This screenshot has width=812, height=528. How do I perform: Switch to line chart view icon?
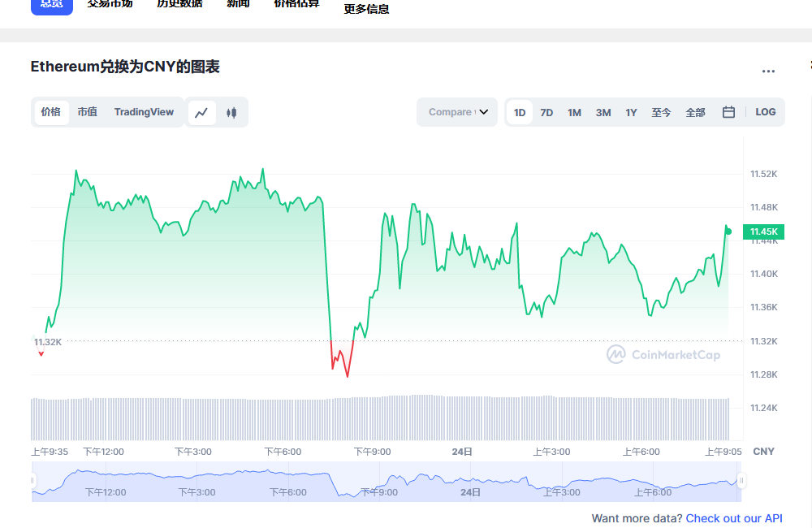click(202, 112)
